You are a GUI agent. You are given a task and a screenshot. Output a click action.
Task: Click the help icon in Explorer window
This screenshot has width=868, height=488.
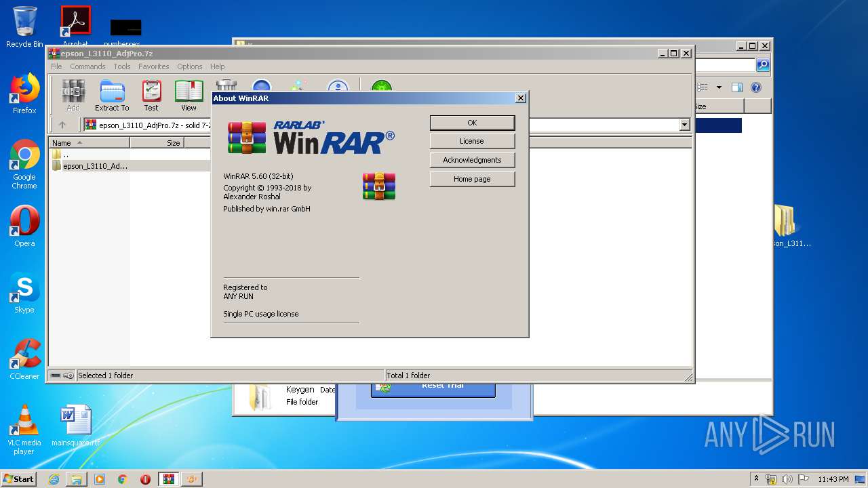pos(756,87)
